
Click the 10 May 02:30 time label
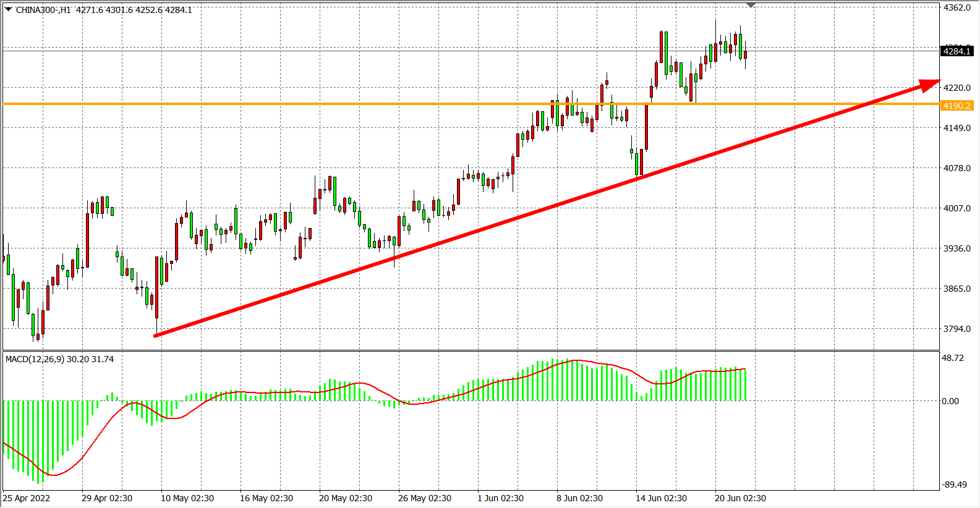(x=187, y=498)
